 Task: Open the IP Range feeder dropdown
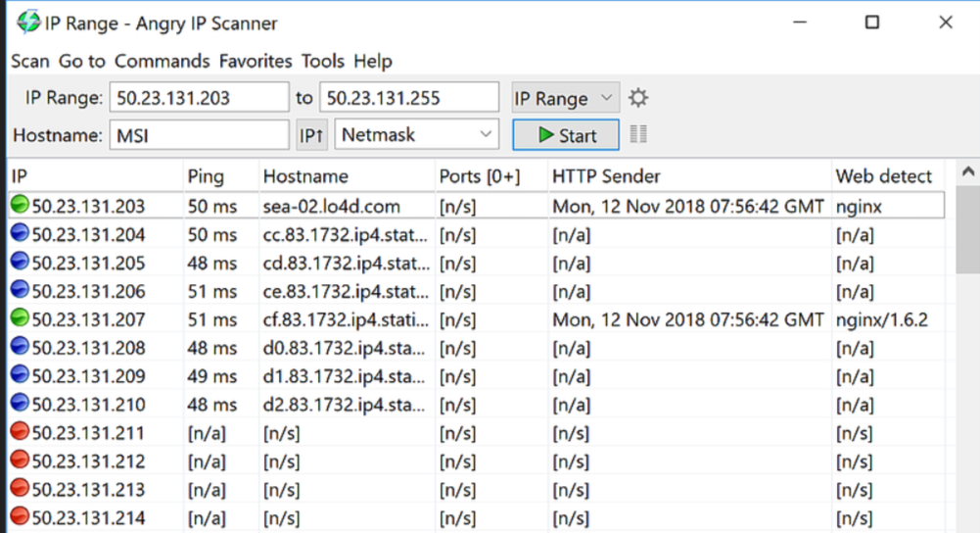click(x=565, y=98)
